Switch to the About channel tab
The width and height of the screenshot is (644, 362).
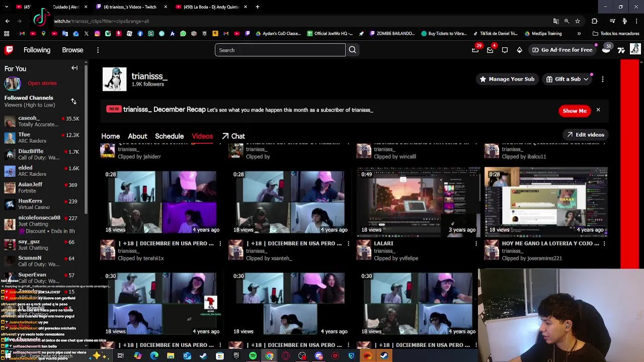click(x=137, y=136)
